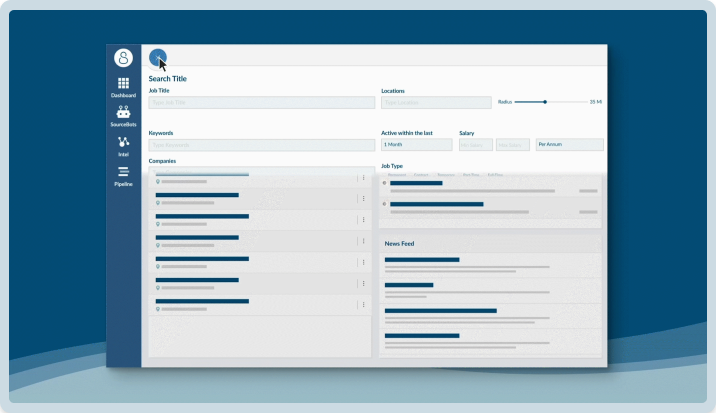Click the Active within the last label
716x413 pixels.
(407, 133)
